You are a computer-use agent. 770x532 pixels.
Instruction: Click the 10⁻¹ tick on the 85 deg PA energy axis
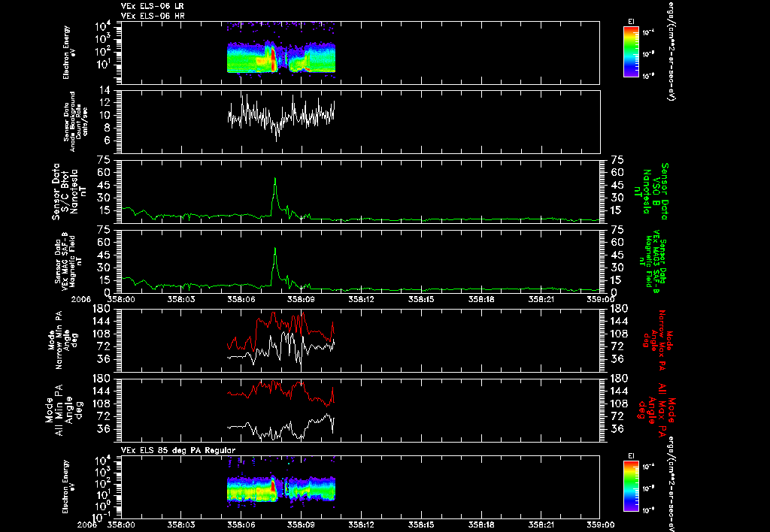click(102, 517)
